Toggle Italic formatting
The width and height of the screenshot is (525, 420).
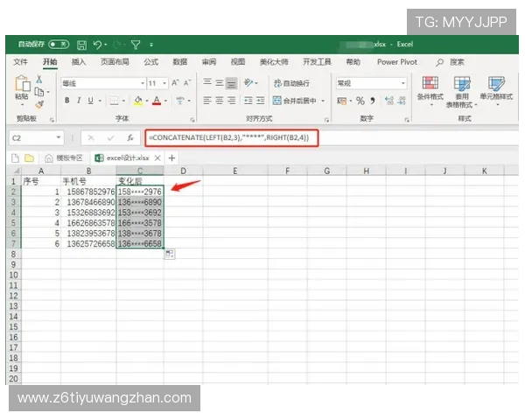[79, 100]
